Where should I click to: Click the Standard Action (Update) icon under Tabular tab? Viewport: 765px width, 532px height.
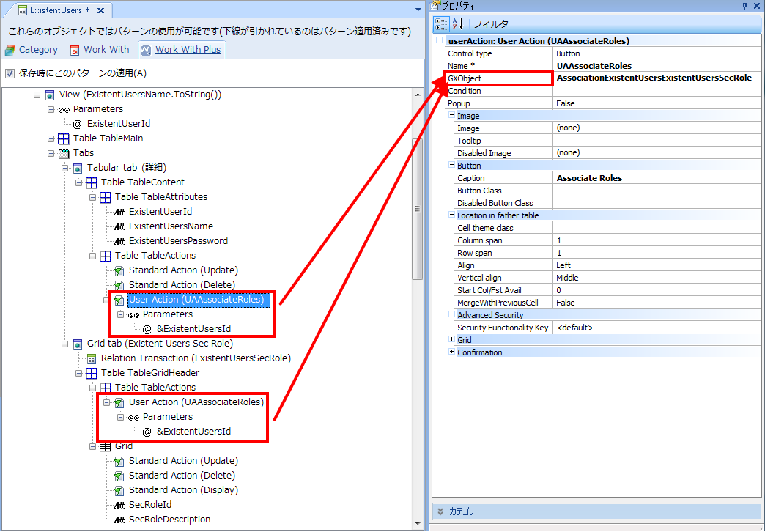(119, 270)
